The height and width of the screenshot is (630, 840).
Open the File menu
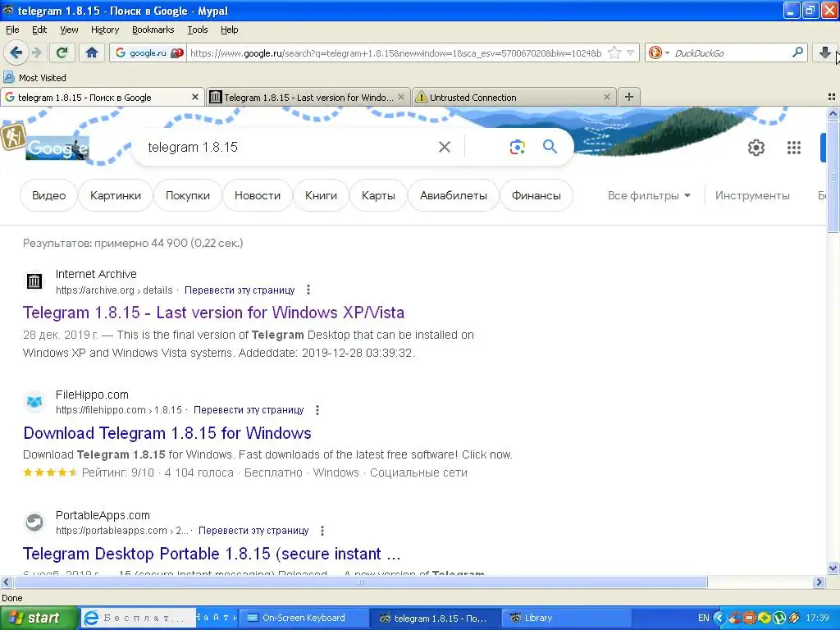pos(11,30)
